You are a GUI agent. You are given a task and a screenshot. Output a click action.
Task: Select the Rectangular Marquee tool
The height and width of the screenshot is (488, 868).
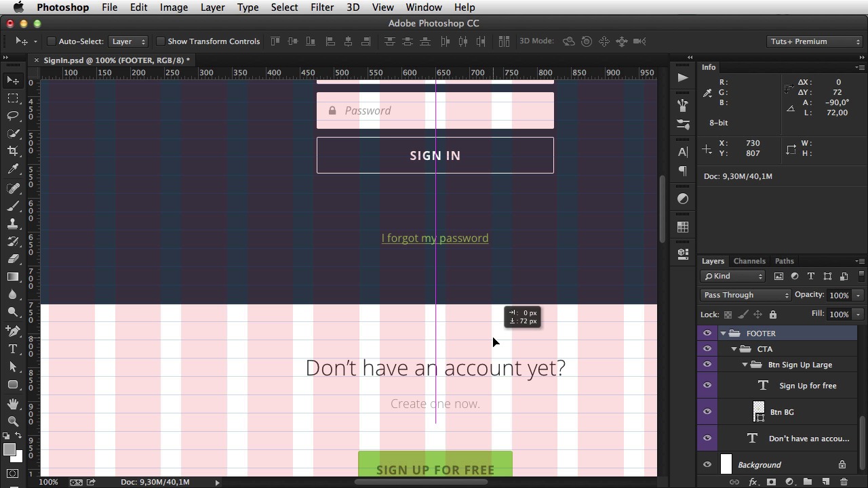coord(13,98)
